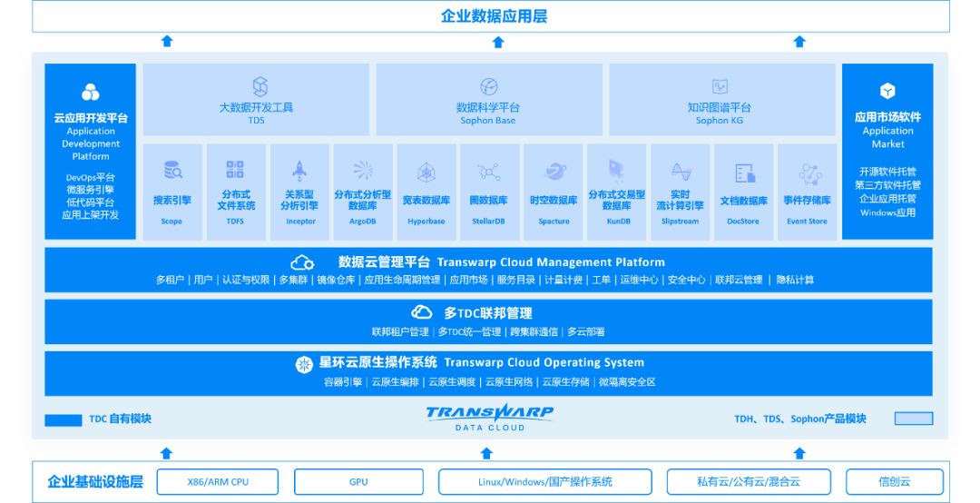Viewport: 980px width, 503px height.
Task: Click 应用生命周期管理 text
Action: 402,280
